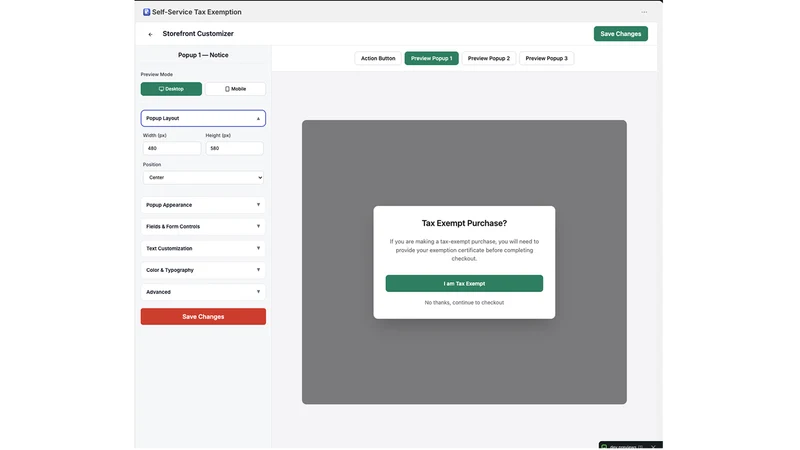Screen dimensions: 800x450
Task: Click the Height (px) input field
Action: 235,148
